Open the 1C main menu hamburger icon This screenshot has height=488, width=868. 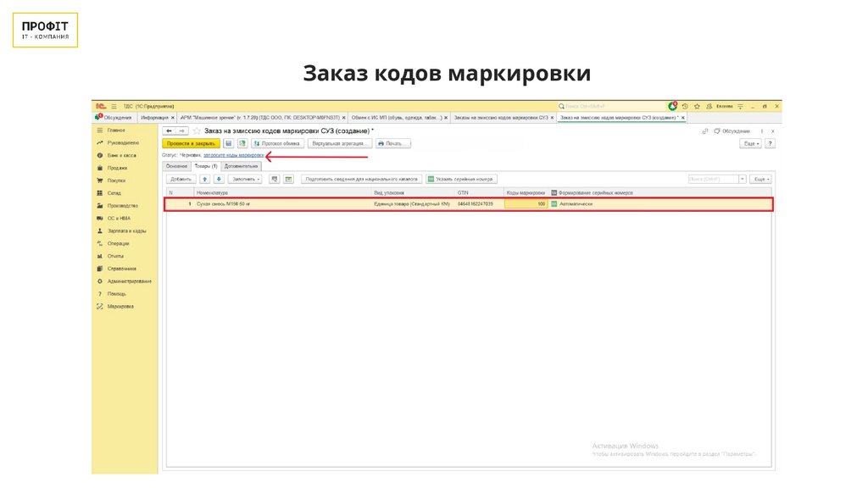point(114,106)
